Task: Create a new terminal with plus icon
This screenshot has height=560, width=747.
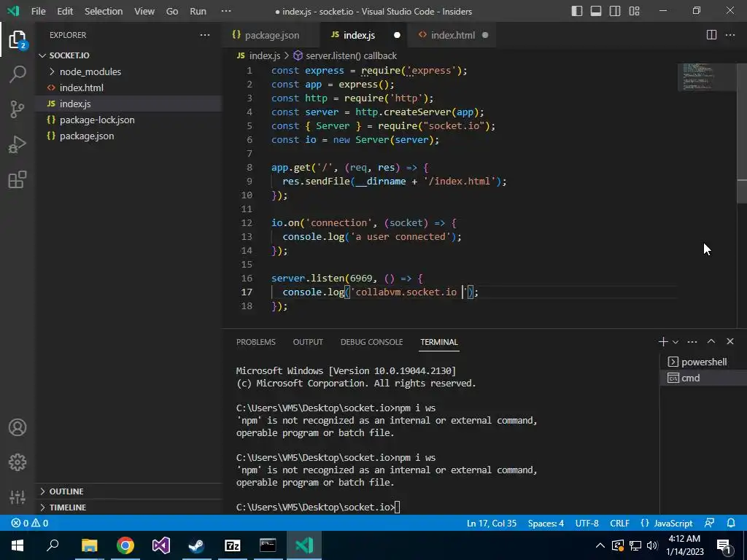Action: (662, 341)
